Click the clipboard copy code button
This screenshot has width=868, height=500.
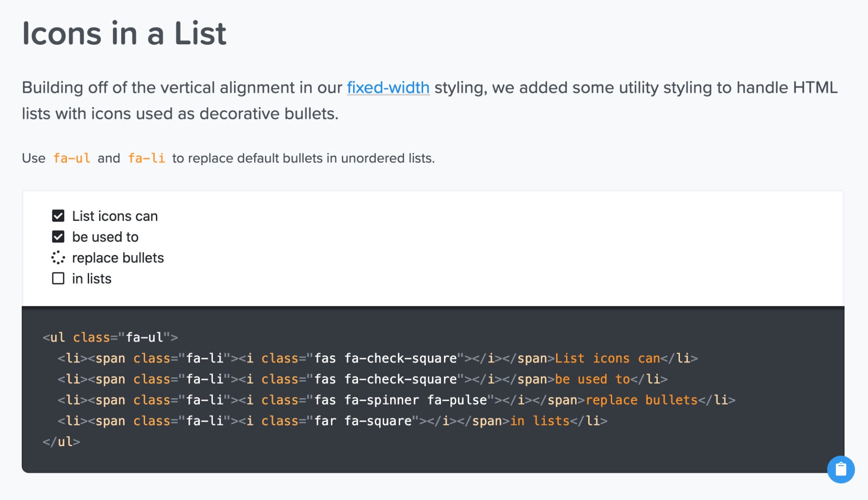(840, 469)
